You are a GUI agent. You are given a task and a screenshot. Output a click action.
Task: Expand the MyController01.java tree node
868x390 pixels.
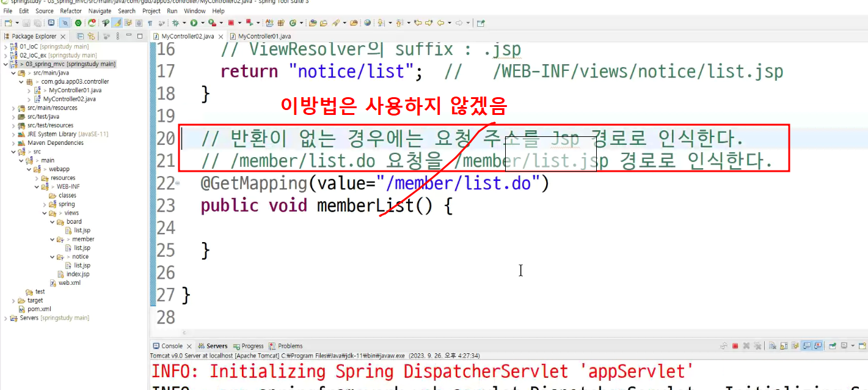[29, 90]
